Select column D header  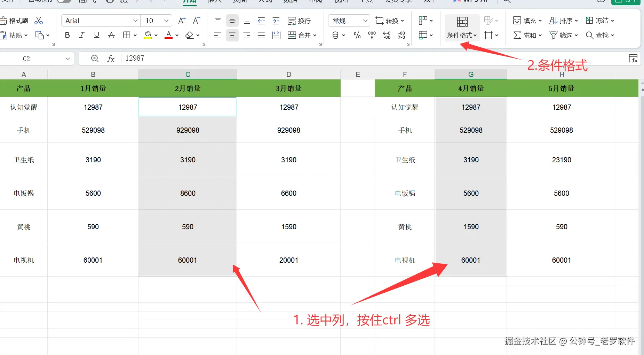click(x=289, y=74)
